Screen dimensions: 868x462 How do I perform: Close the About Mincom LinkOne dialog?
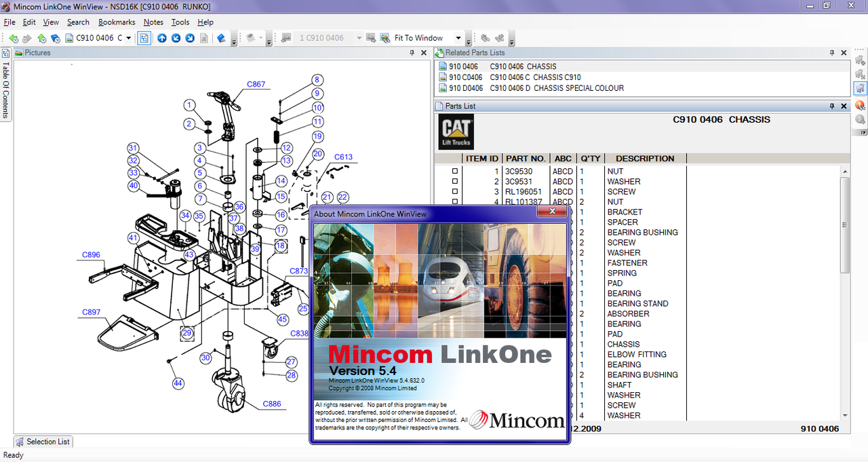coord(552,212)
